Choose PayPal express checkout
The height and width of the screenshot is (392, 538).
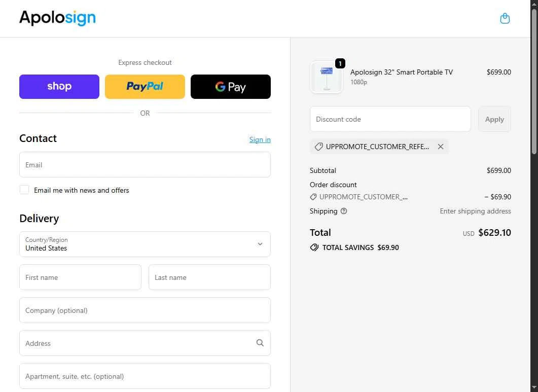coord(145,87)
